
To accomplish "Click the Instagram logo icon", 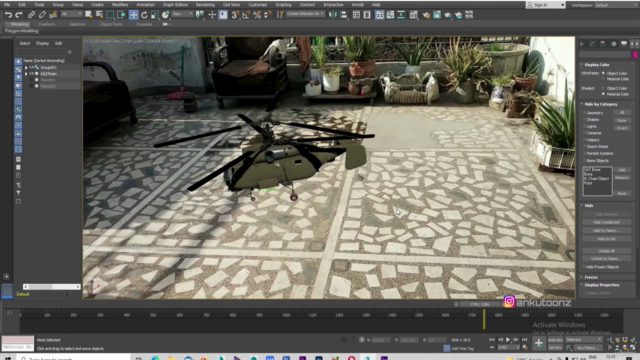I will pyautogui.click(x=509, y=301).
